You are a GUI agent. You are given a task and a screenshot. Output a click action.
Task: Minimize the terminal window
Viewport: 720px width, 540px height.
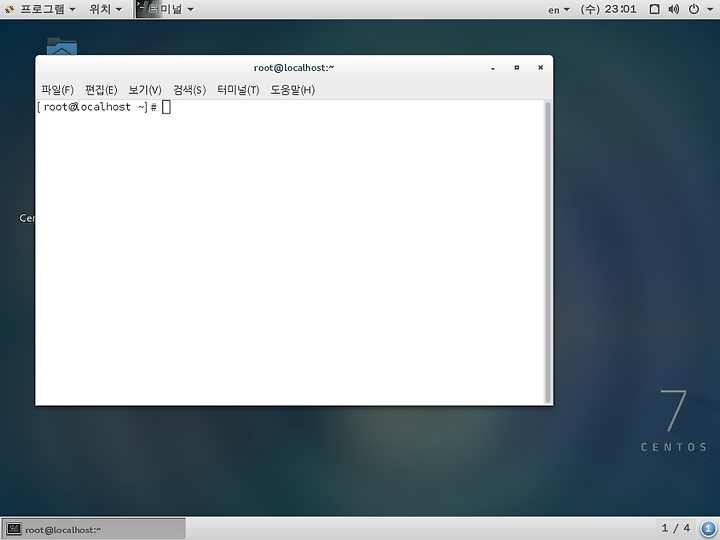pos(493,68)
